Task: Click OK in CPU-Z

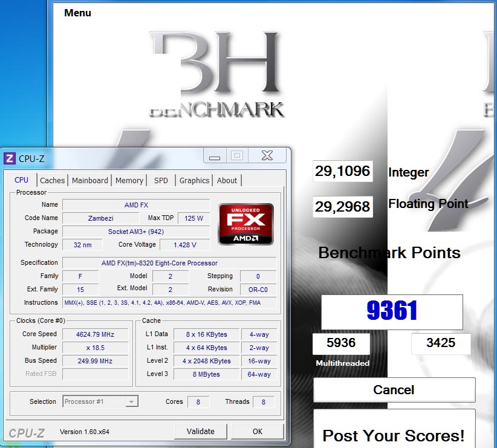Action: (x=258, y=432)
